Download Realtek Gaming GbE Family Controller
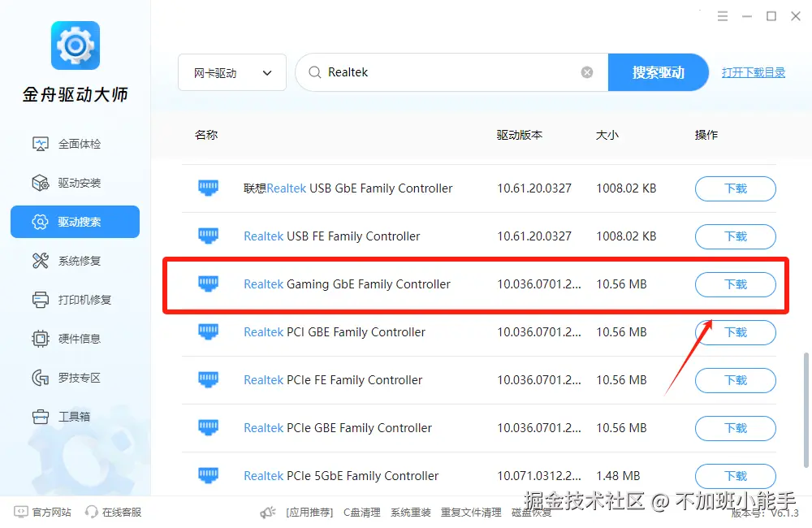Viewport: 812px width, 528px height. (736, 284)
